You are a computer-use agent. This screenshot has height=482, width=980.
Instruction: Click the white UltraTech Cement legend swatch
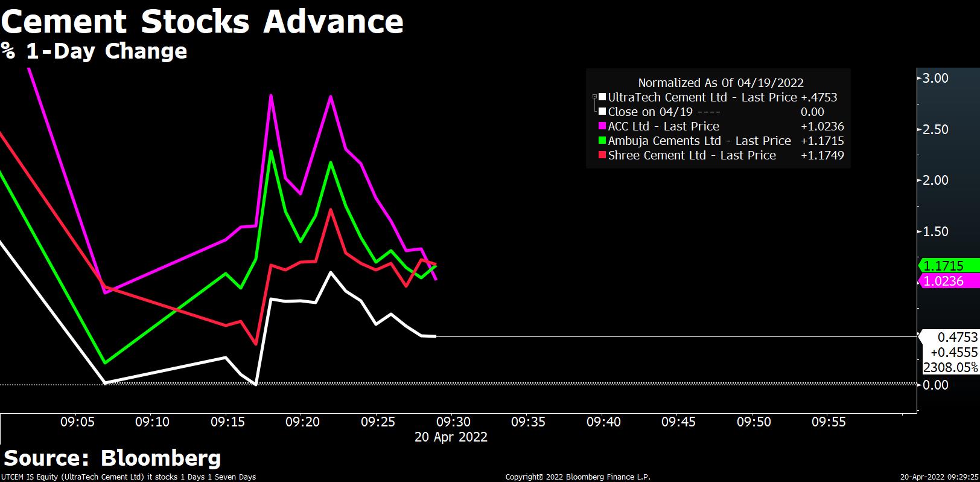tap(602, 97)
